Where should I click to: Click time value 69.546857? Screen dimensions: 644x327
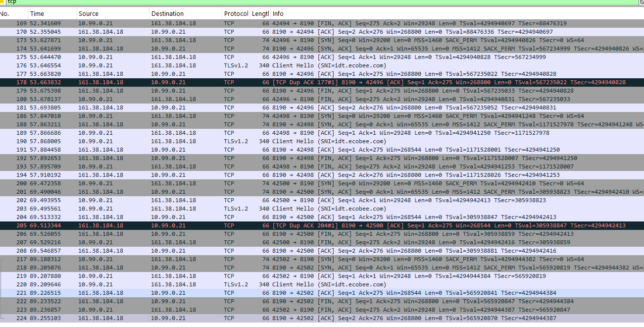[46, 251]
